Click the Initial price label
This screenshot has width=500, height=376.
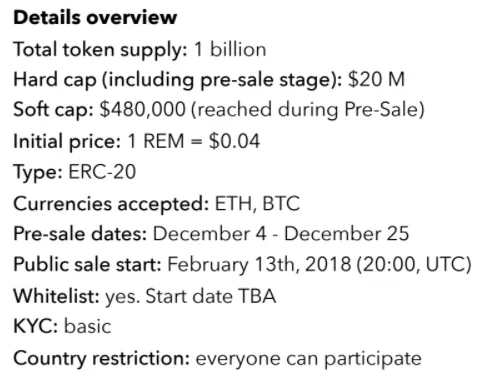click(67, 141)
